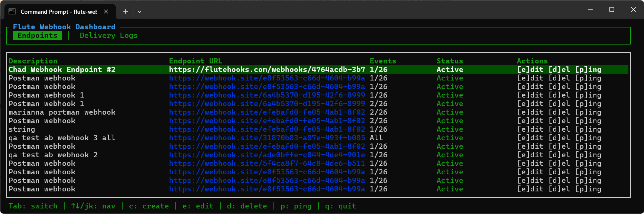Viewport: 644px width, 214px height.
Task: Open the webhook.site ade0bffe URL
Action: (x=267, y=155)
